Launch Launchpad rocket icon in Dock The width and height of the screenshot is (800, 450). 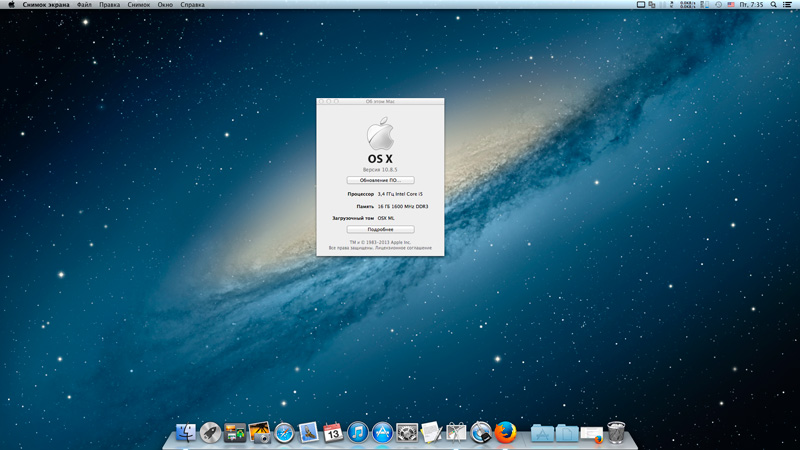tap(210, 433)
